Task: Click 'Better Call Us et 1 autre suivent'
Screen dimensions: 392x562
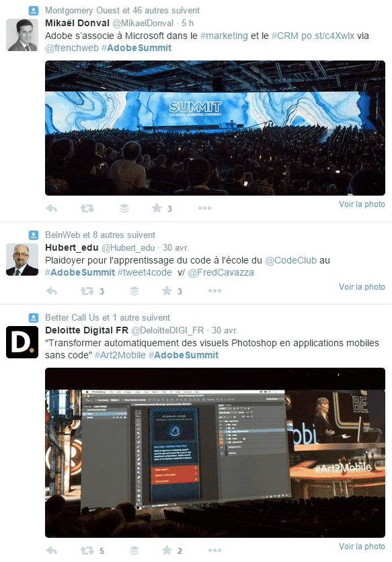Action: 108,317
